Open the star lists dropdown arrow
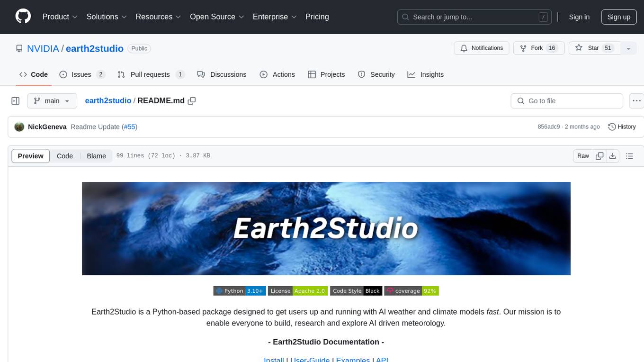The width and height of the screenshot is (644, 362). coord(628,48)
